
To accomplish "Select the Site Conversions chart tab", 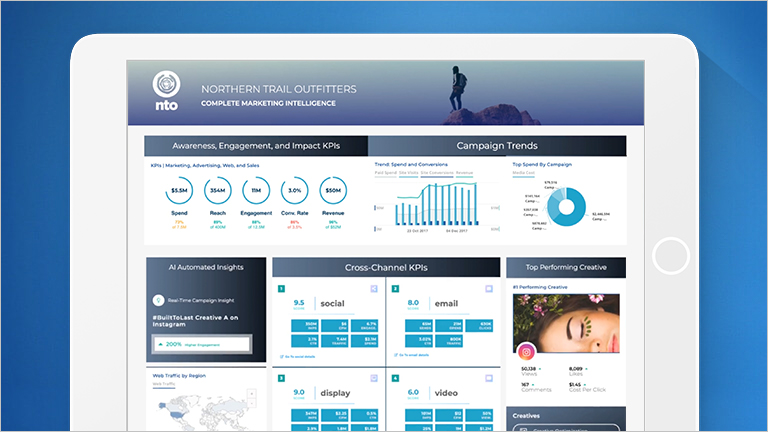I will (x=437, y=173).
